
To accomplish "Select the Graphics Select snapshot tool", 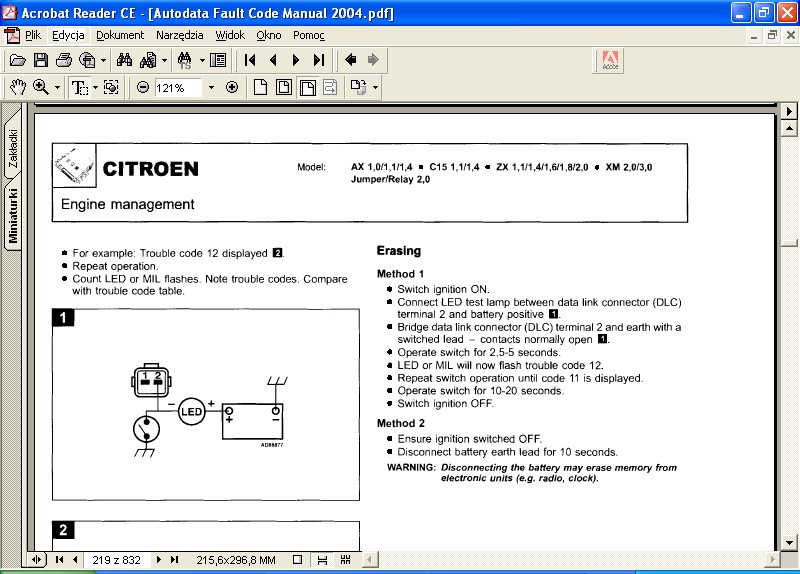I will point(111,87).
